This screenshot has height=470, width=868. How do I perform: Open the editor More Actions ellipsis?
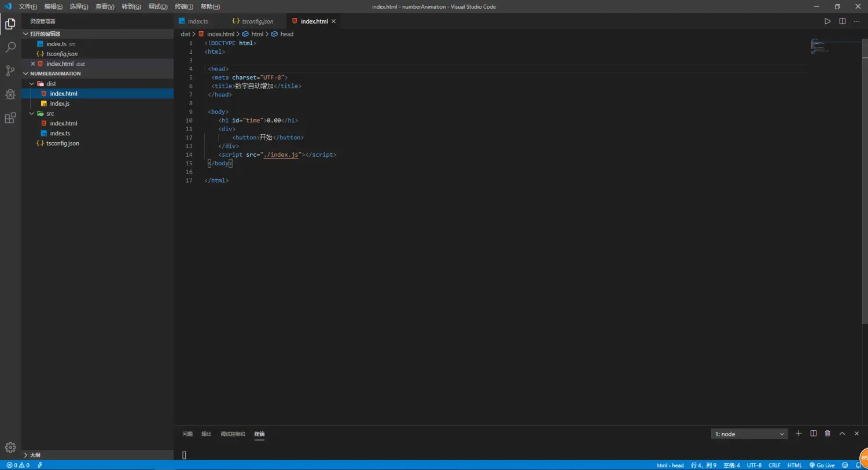tap(856, 21)
